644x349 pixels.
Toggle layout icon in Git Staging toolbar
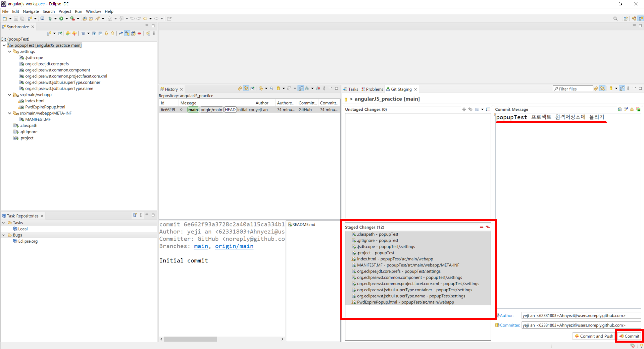[x=622, y=89]
